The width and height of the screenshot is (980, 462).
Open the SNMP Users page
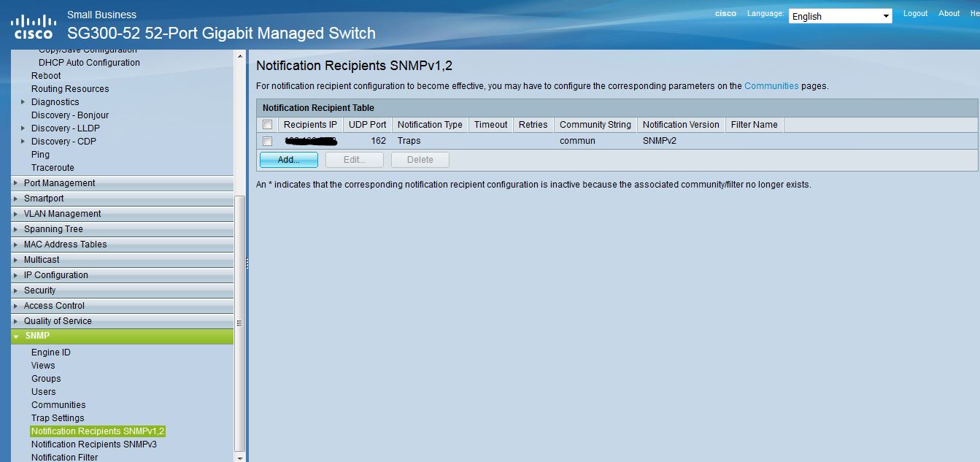[44, 392]
